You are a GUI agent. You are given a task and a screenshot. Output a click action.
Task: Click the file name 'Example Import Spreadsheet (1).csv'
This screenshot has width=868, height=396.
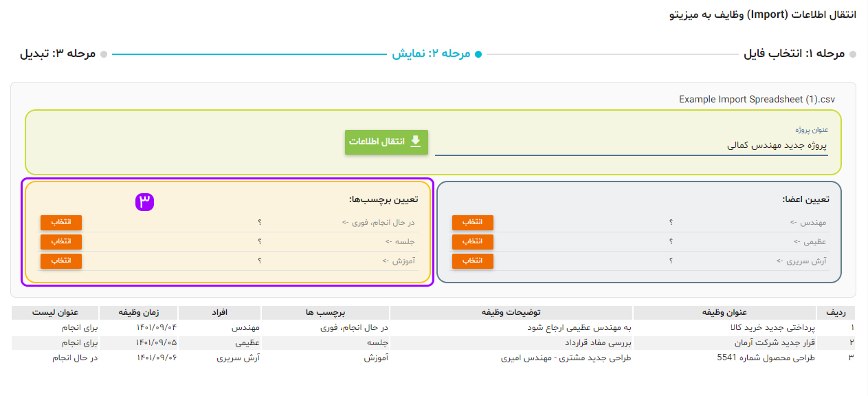(x=757, y=99)
